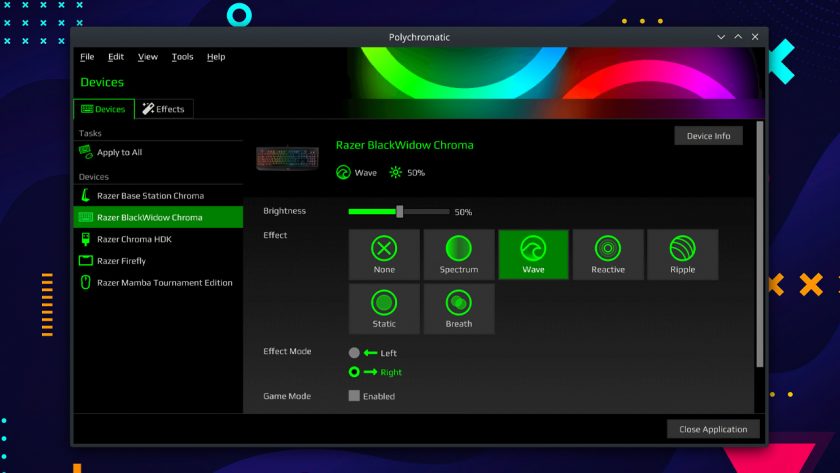Click the Razer Firefly mousepad icon
The height and width of the screenshot is (473, 840).
click(x=86, y=261)
